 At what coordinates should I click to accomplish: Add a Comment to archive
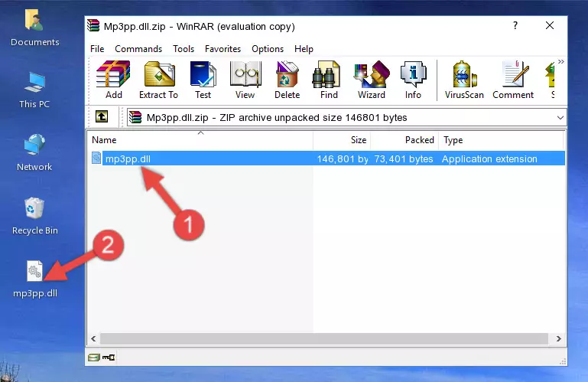coord(513,80)
